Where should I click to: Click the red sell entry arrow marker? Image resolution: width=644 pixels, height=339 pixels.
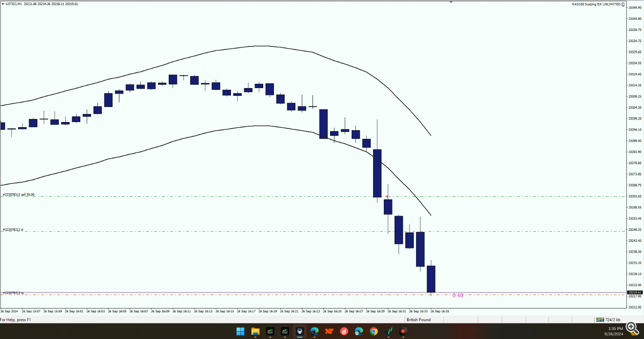point(387,197)
